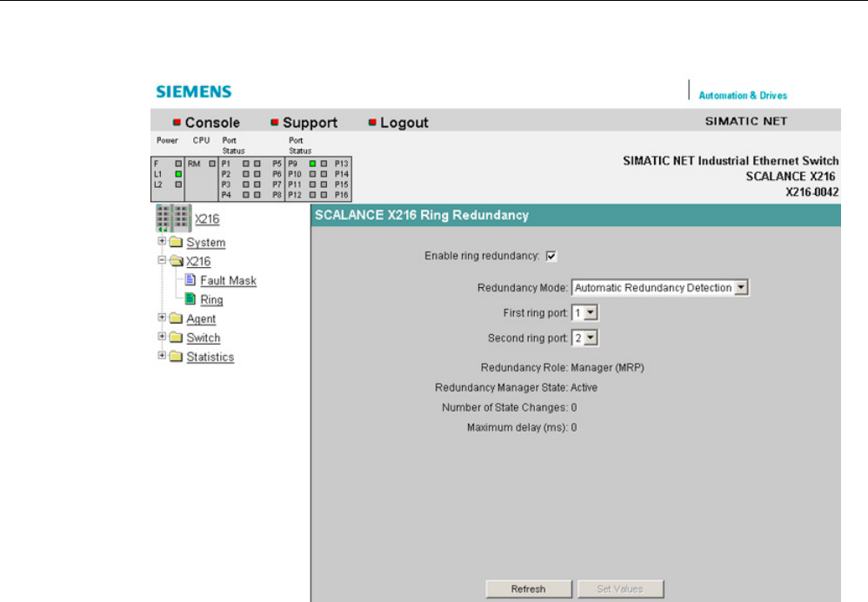Click the 'SCALANCE X216 Ring Redundancy' header

422,215
